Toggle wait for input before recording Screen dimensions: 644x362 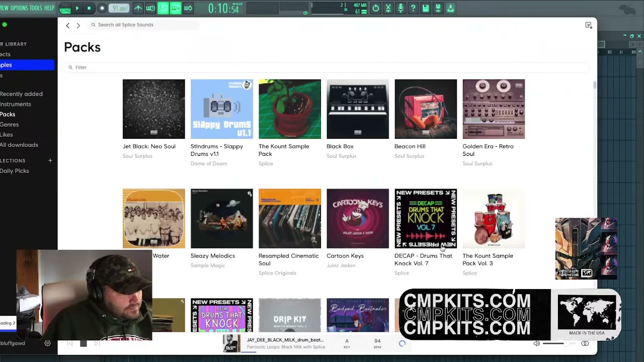point(150,8)
